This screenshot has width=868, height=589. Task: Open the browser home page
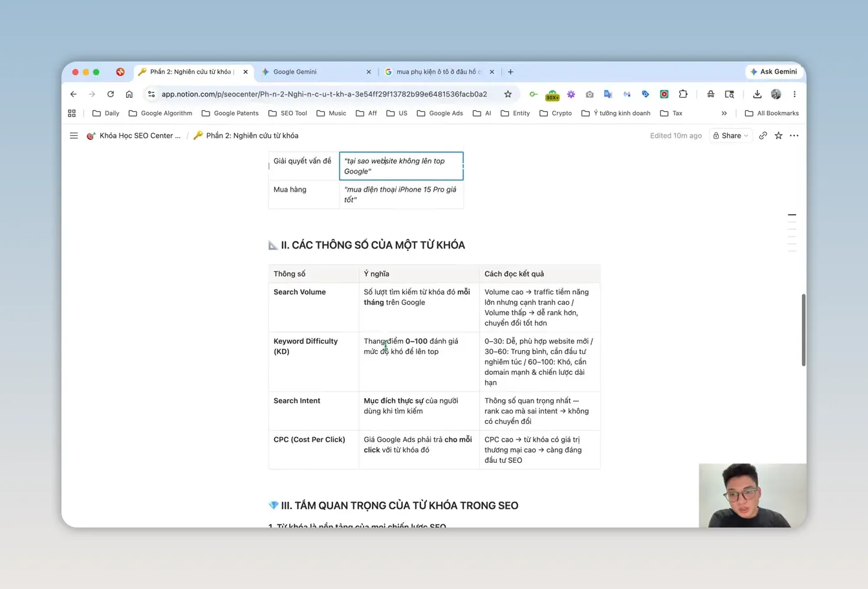coord(129,94)
